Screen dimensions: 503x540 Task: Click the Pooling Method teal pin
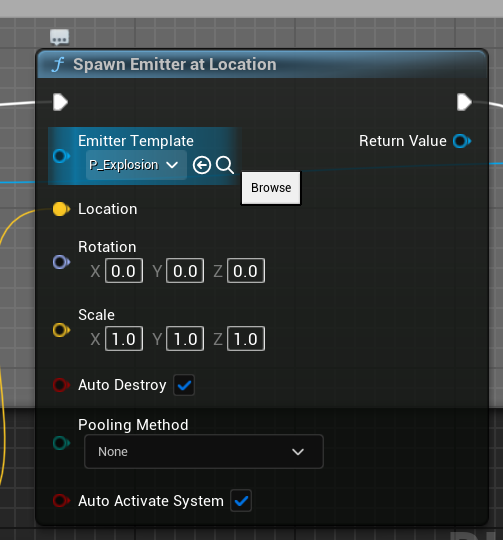[x=61, y=443]
